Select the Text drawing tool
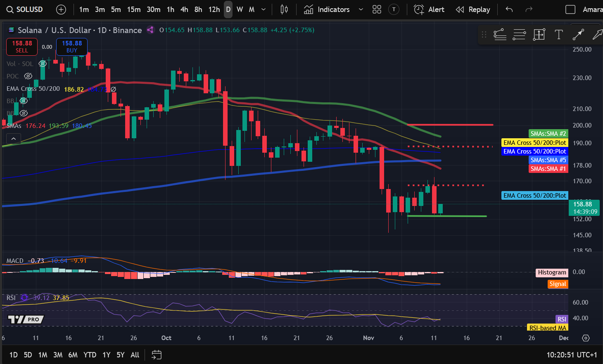The height and width of the screenshot is (364, 603). click(559, 35)
